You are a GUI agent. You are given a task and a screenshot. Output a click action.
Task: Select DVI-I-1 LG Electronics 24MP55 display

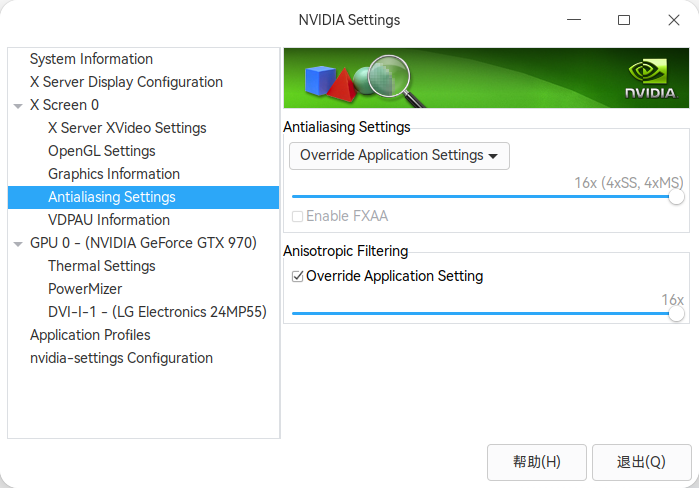[157, 312]
